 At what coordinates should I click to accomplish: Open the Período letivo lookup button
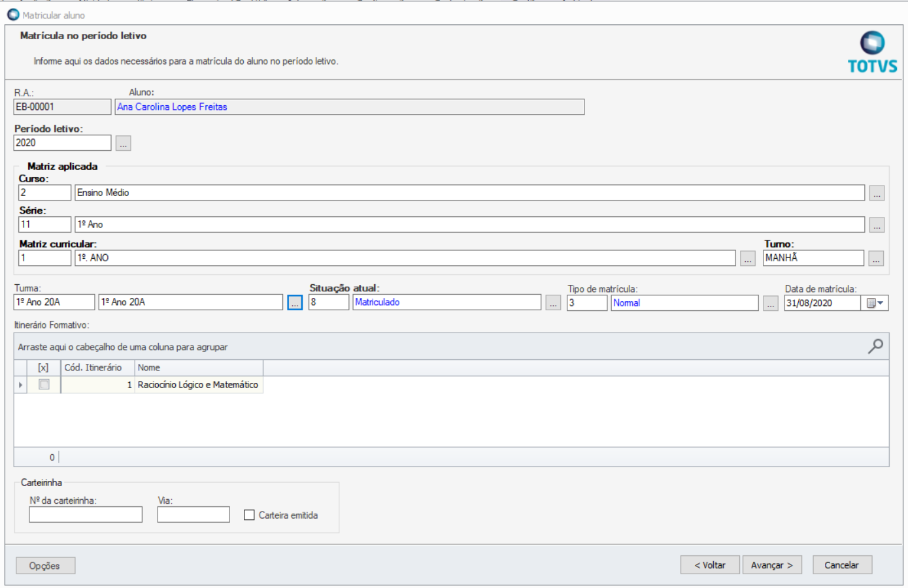(x=123, y=143)
